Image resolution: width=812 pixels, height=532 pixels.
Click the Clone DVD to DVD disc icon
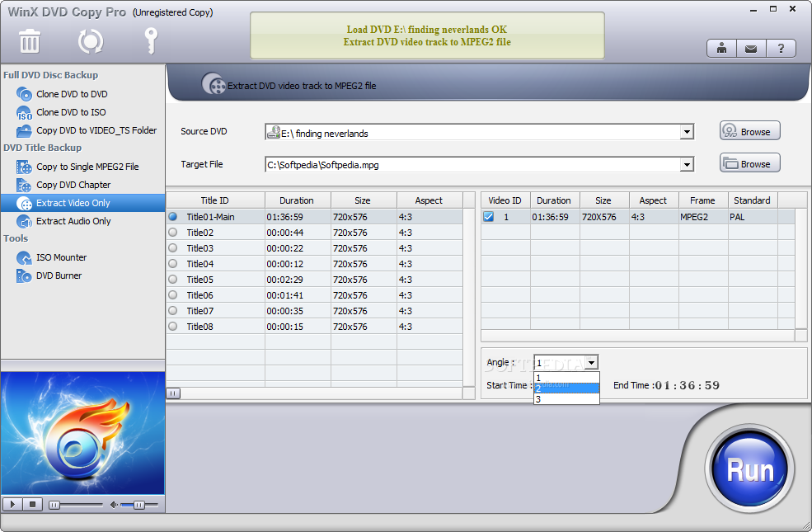(x=24, y=94)
